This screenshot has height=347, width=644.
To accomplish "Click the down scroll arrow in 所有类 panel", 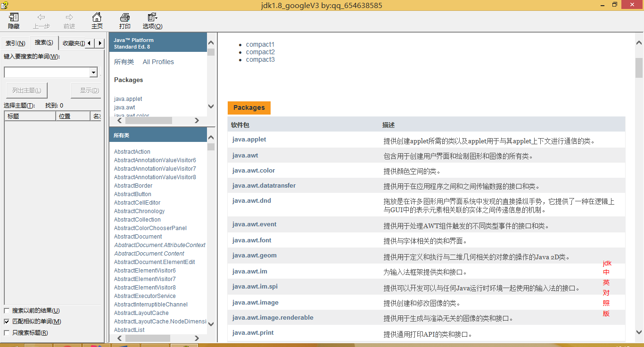I will coord(211,324).
